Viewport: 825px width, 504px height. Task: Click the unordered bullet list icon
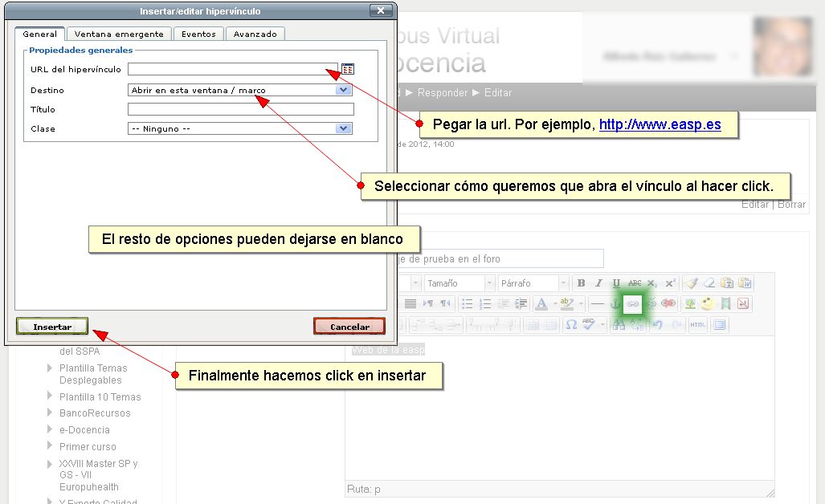(468, 304)
